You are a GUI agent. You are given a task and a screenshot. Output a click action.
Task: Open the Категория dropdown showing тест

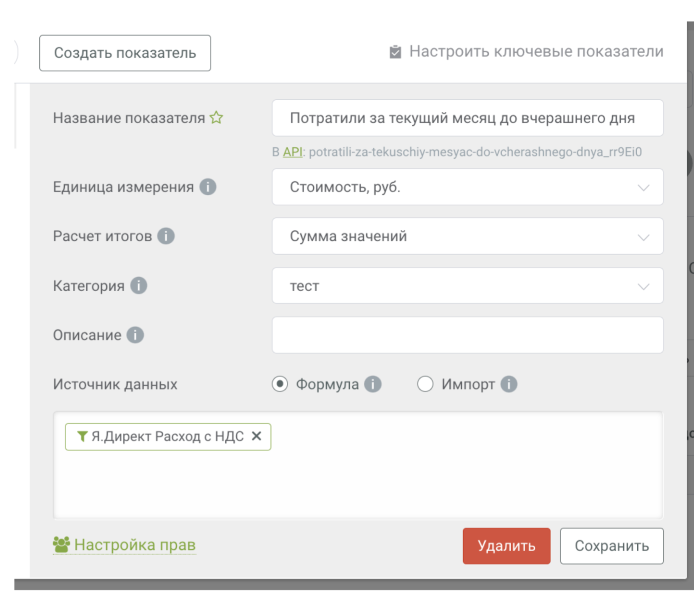point(467,285)
